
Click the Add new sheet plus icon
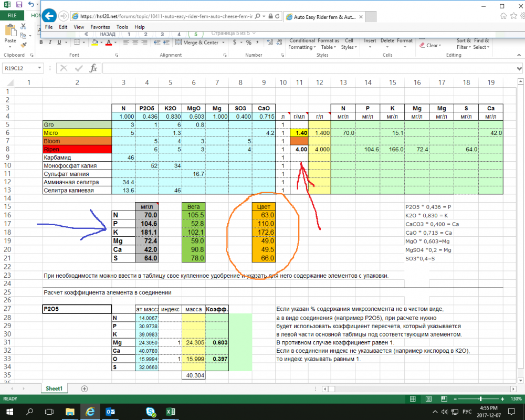click(85, 388)
